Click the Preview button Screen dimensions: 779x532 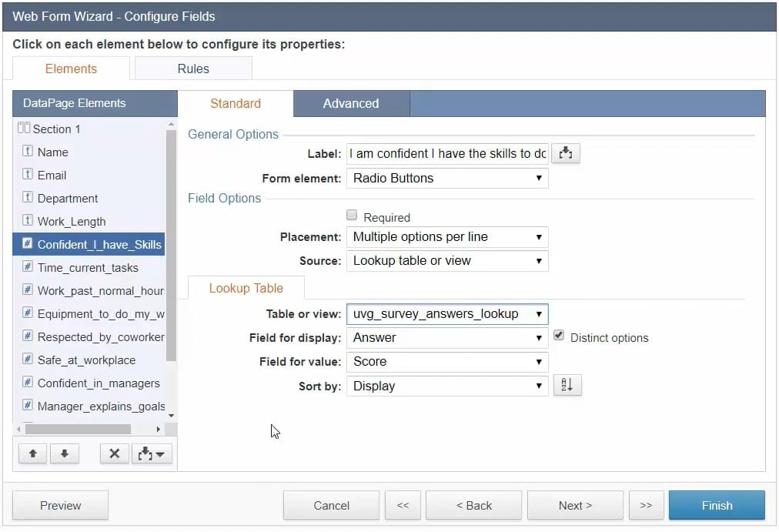click(60, 506)
